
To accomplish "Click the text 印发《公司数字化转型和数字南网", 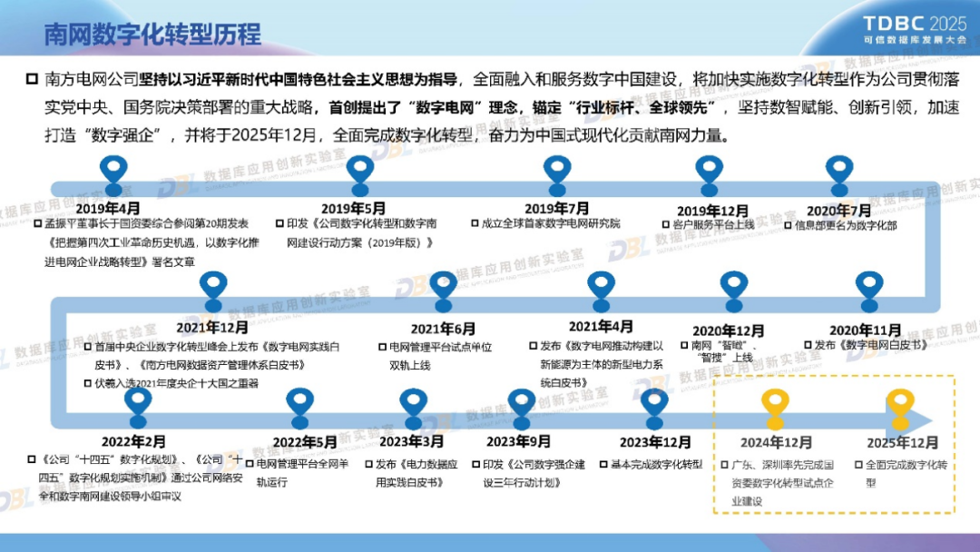I will pyautogui.click(x=361, y=223).
